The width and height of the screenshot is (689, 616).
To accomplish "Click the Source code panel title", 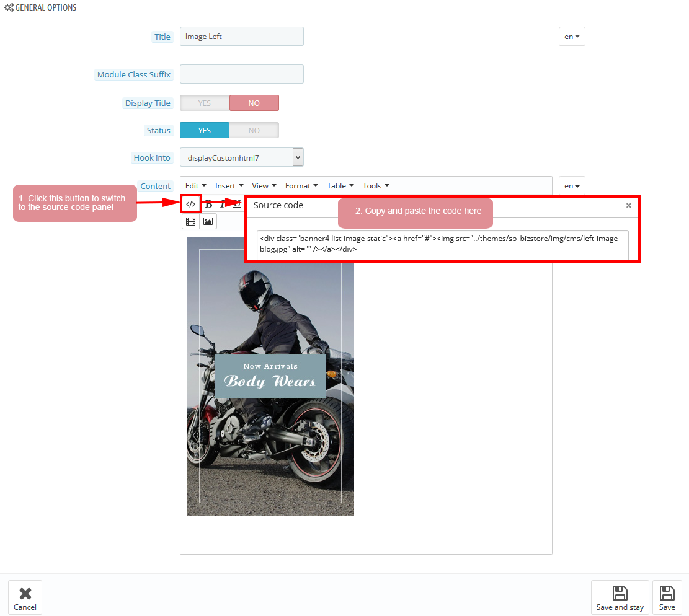I will 278,205.
